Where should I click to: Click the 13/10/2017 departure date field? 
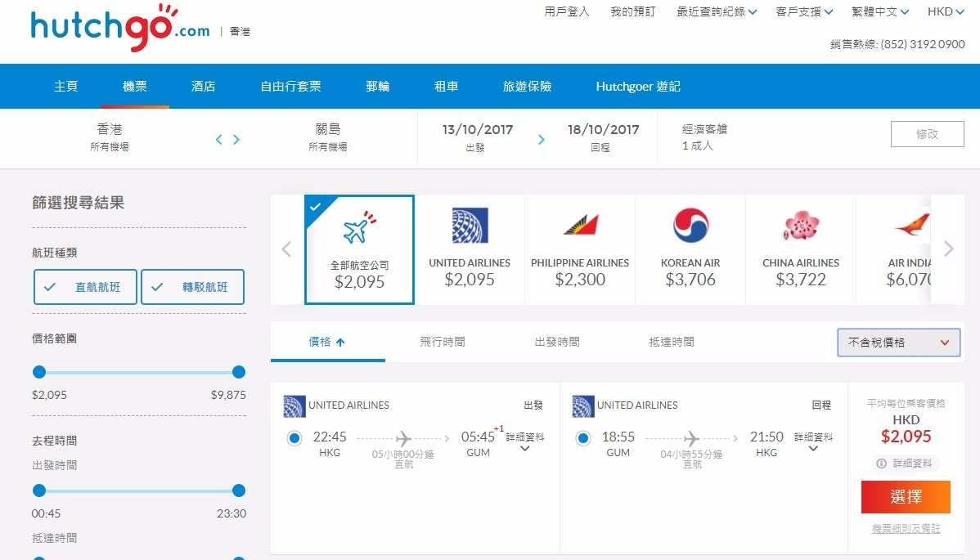(478, 137)
